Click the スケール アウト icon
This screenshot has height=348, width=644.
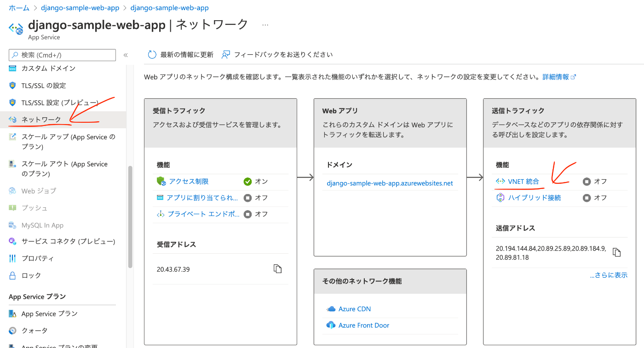point(13,164)
